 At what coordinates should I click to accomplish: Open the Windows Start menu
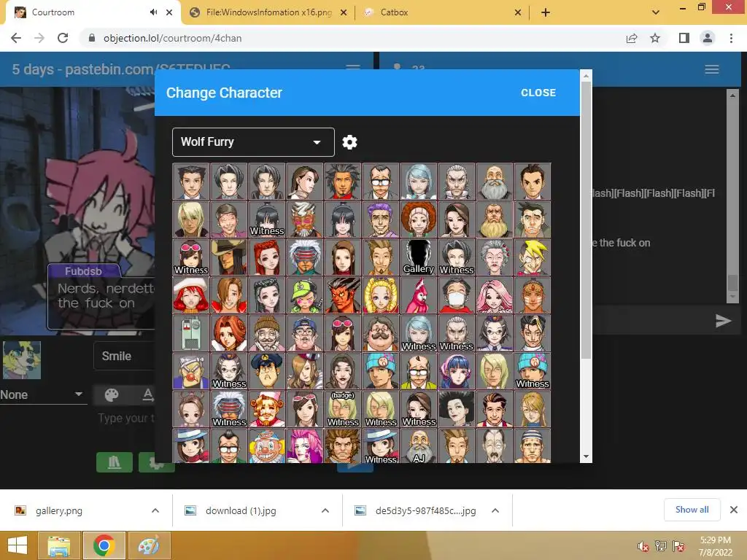click(x=18, y=545)
